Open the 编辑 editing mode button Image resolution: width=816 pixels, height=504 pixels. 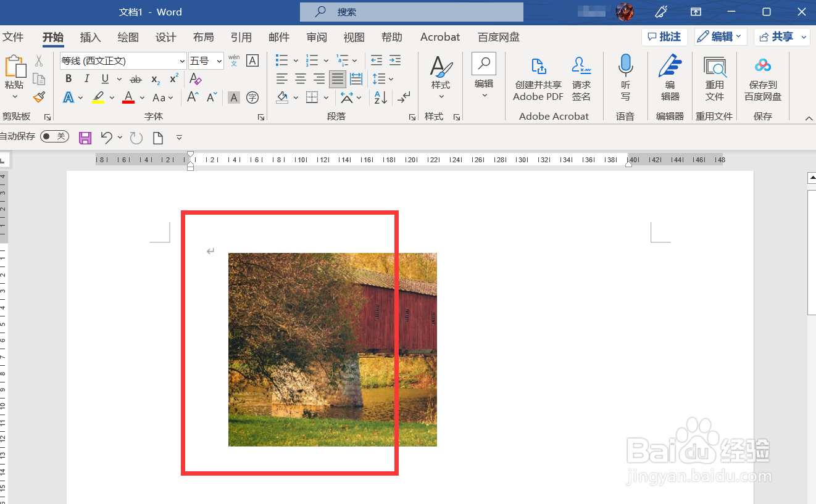(x=720, y=37)
